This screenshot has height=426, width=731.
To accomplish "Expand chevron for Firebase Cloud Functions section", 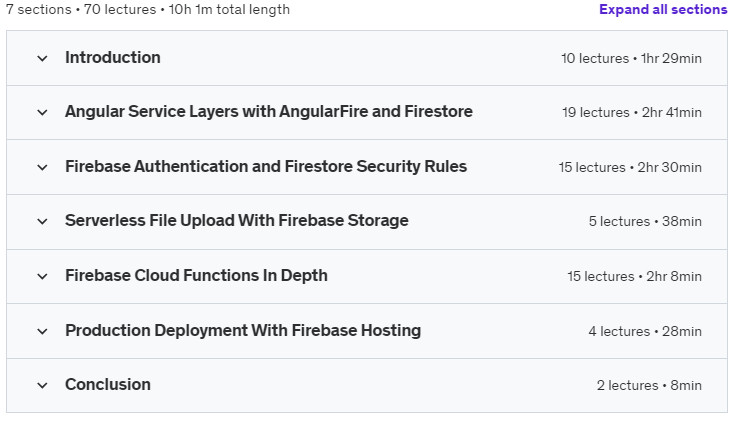I will 42,276.
